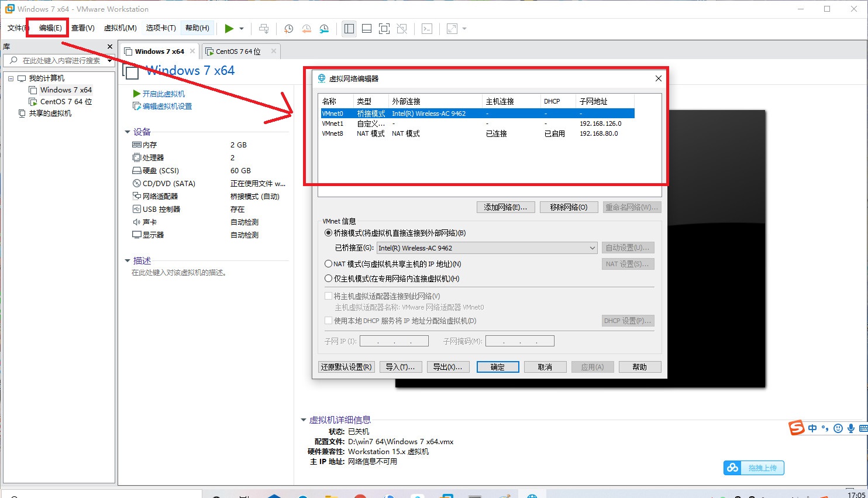The height and width of the screenshot is (498, 868).
Task: Click the USB 控制器 device icon
Action: tap(137, 209)
